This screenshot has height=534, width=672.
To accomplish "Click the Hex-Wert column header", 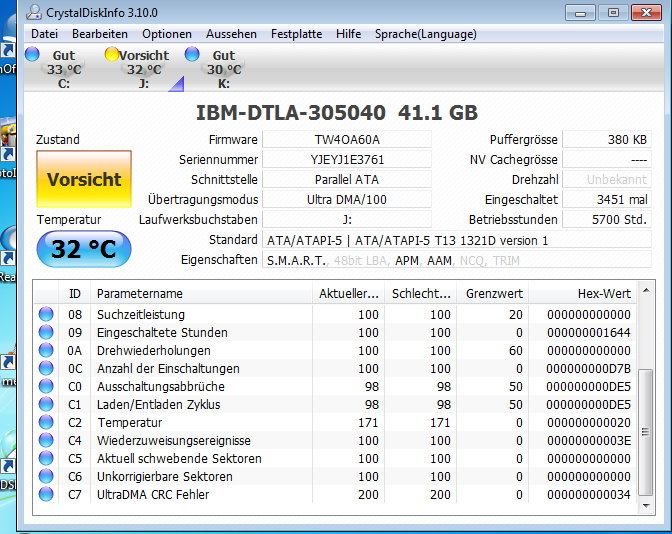I will coord(583,294).
